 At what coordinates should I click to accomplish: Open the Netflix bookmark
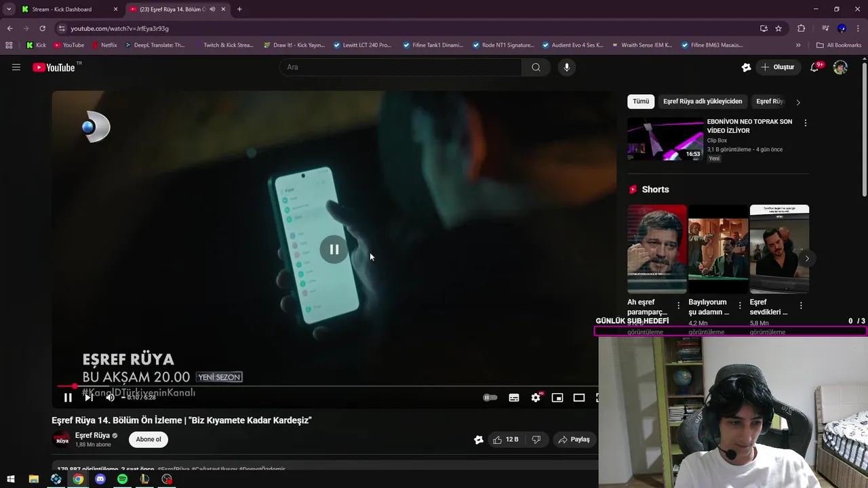(x=103, y=45)
